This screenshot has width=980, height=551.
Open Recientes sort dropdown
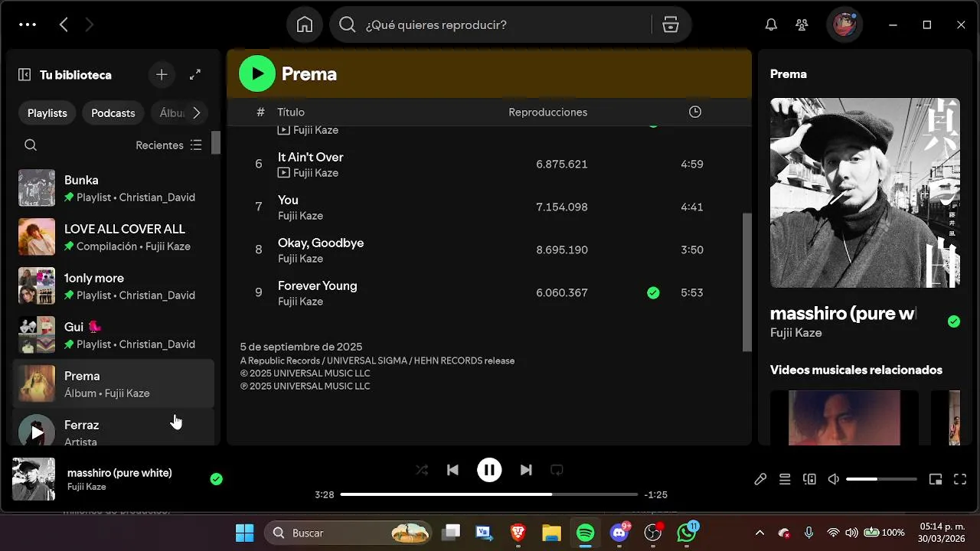coord(168,145)
